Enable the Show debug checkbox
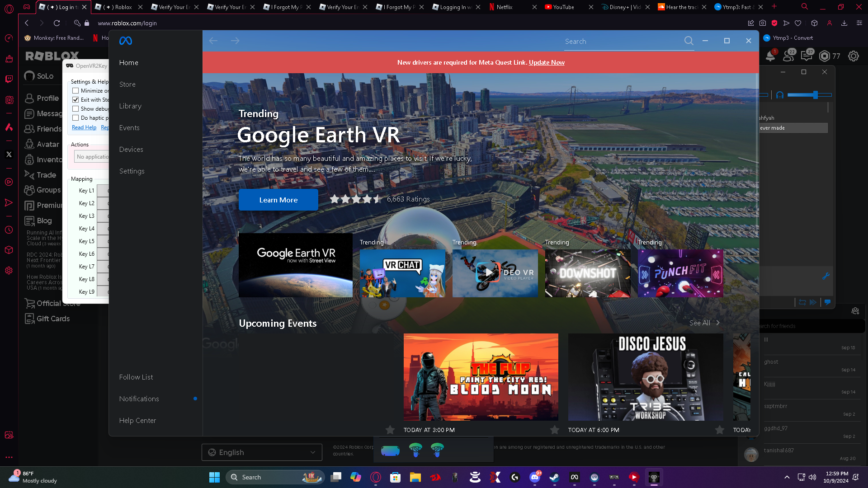 pos(75,109)
